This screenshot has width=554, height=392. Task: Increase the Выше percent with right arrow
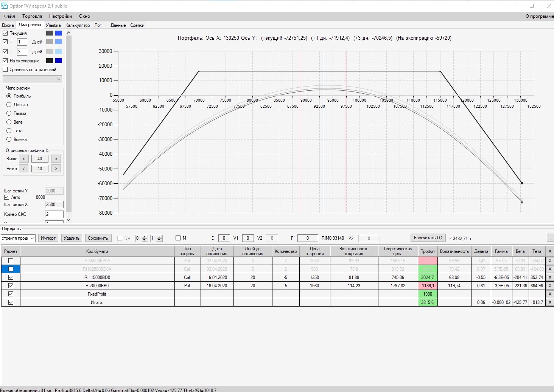click(56, 159)
